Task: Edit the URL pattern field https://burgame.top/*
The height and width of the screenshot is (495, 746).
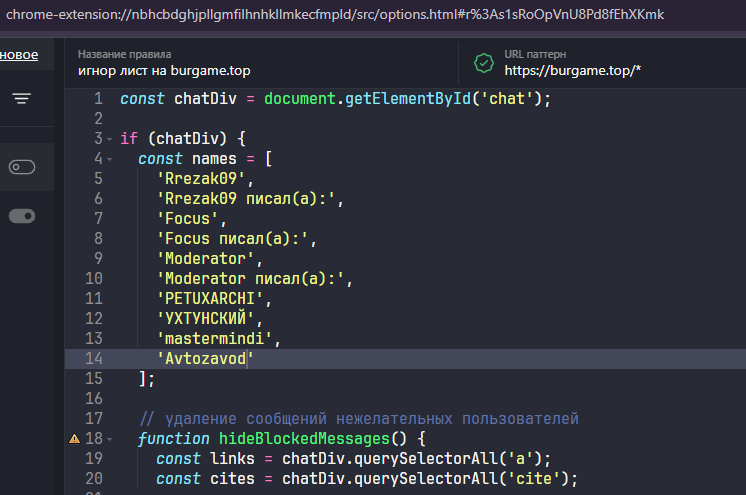Action: 573,70
